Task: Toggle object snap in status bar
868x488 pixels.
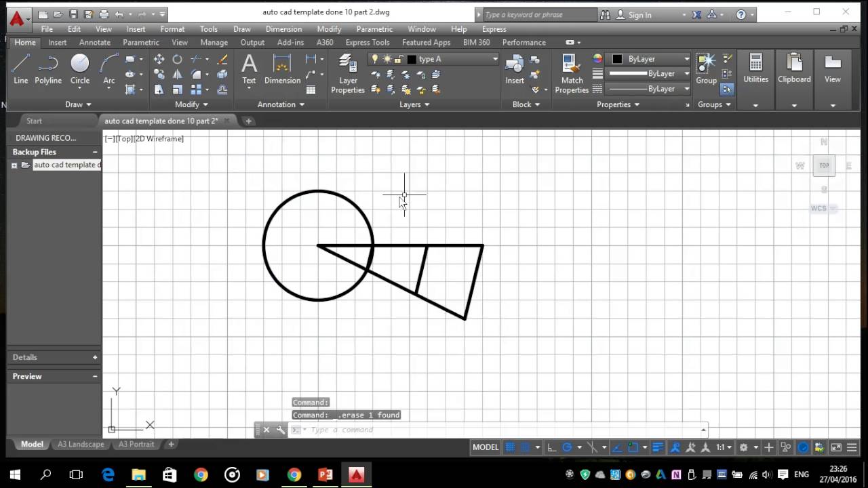Action: pyautogui.click(x=633, y=447)
